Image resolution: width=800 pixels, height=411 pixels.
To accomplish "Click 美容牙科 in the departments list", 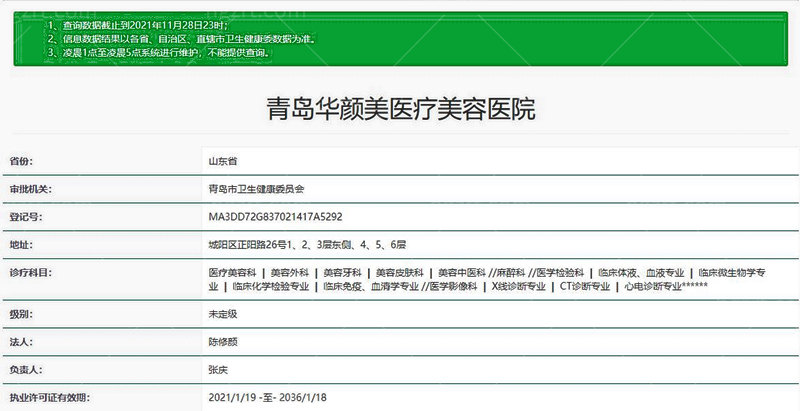I will [342, 273].
